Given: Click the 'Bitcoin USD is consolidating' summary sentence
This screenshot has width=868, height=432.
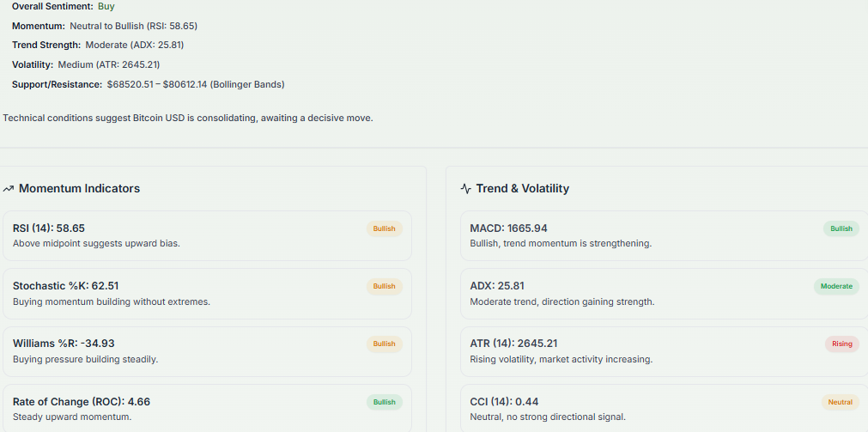Looking at the screenshot, I should pyautogui.click(x=188, y=119).
